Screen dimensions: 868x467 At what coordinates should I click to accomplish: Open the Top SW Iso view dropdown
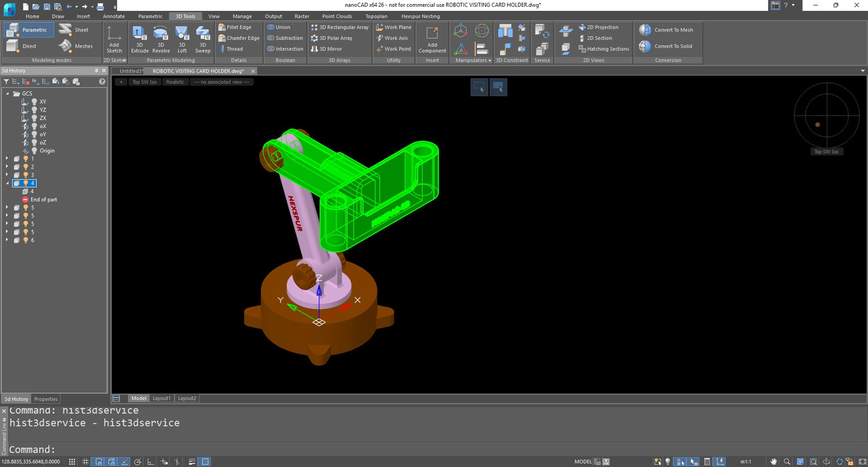tap(144, 82)
